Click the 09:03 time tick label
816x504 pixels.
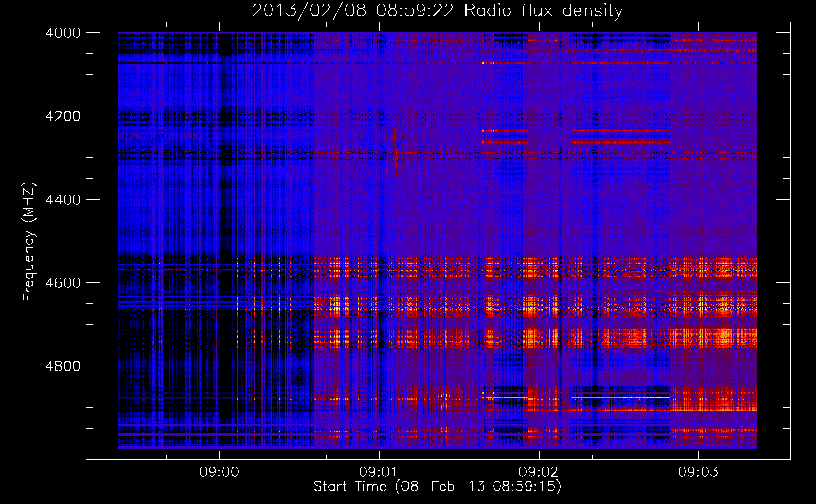[x=698, y=472]
